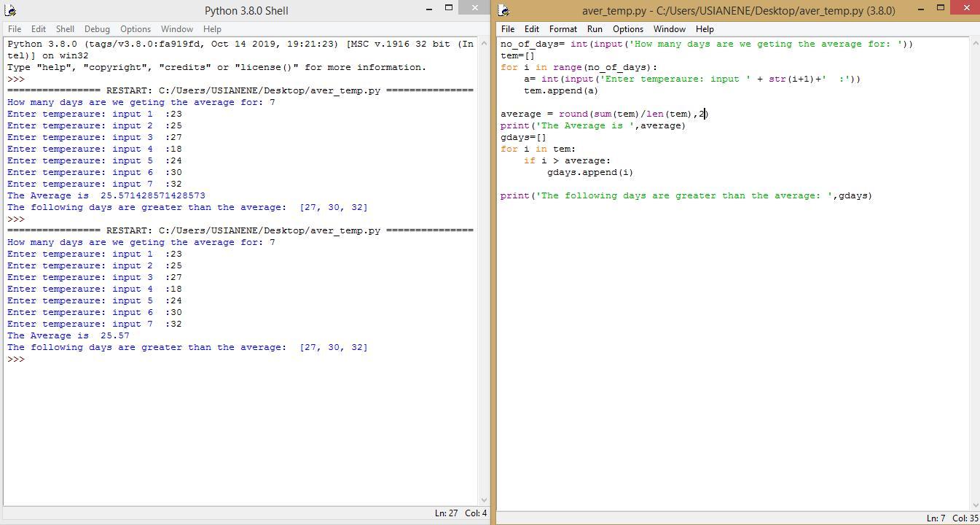Click the Python Shell window system icon
Image resolution: width=980 pixels, height=525 pixels.
click(10, 10)
